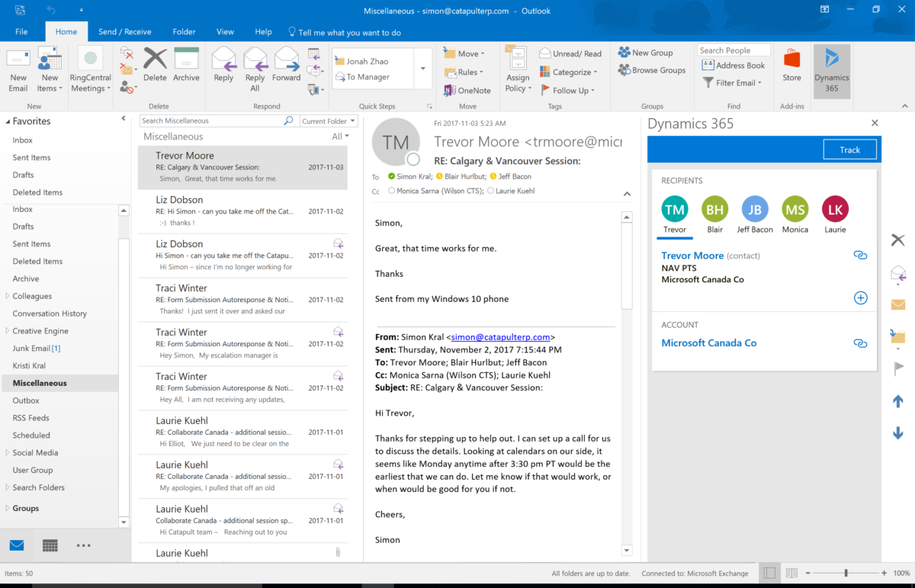
Task: Click the simon@catapulterp.com email link
Action: tap(500, 337)
